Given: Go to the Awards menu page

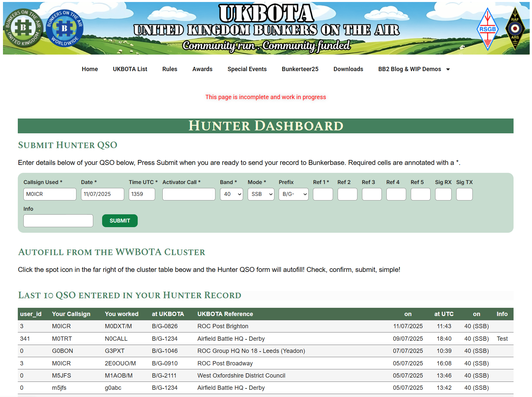Looking at the screenshot, I should coord(202,69).
